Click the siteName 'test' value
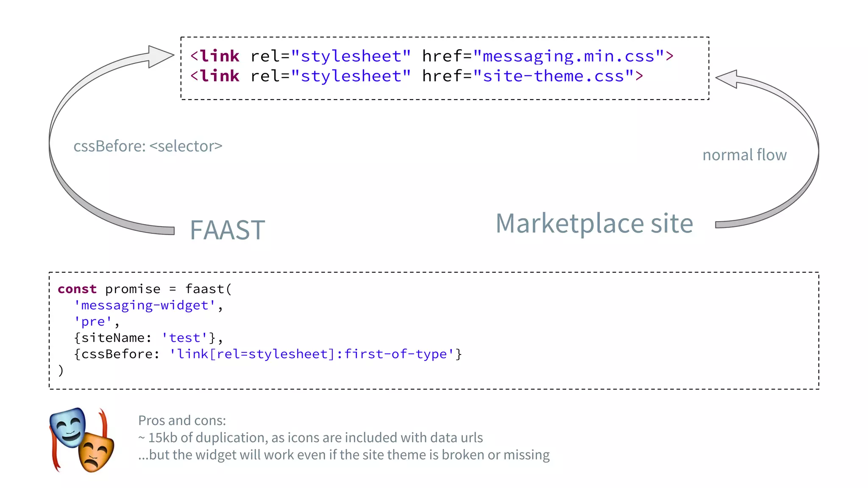 [184, 338]
